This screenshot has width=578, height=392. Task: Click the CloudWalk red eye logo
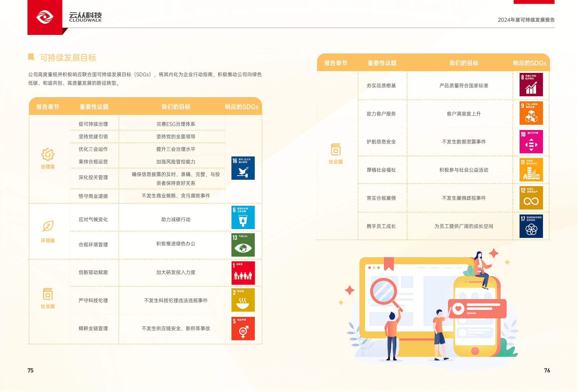(x=45, y=17)
